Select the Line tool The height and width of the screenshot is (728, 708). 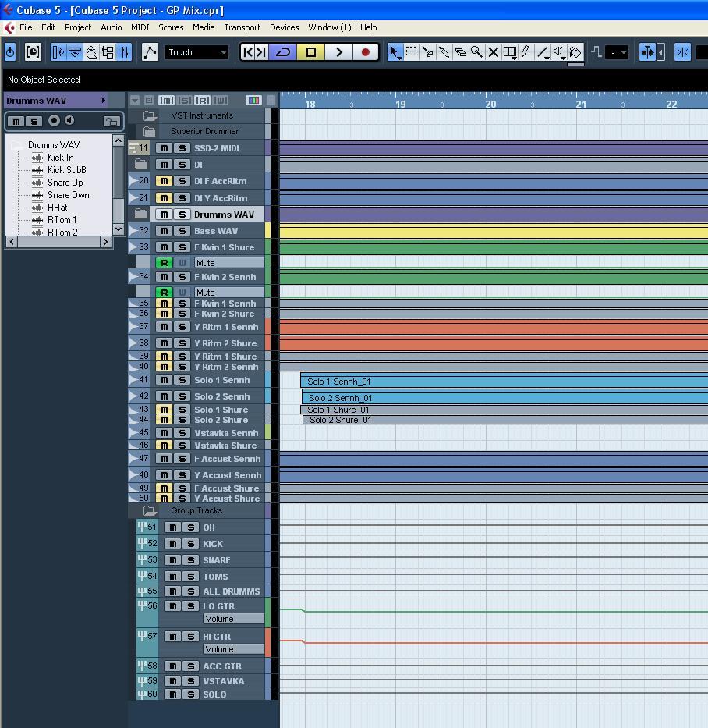543,52
